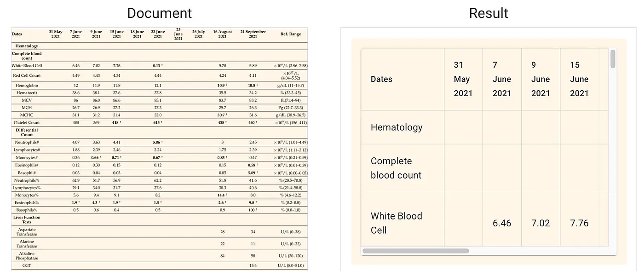Click the 7.02 value in the Result table

tap(540, 223)
